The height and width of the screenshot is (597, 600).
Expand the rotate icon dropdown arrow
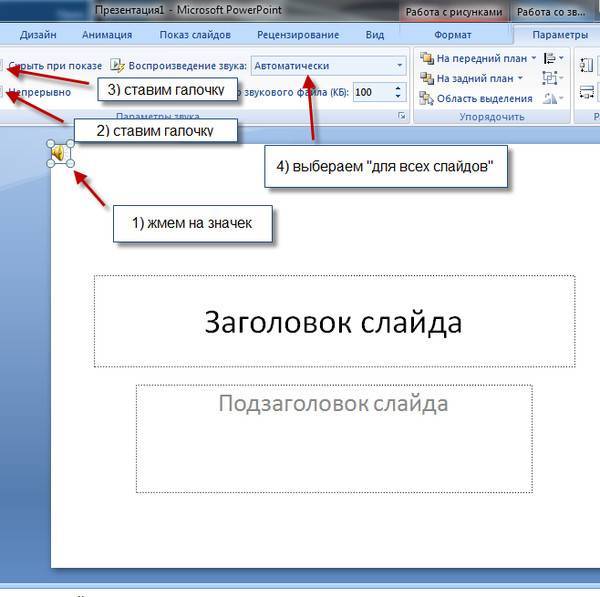pos(561,98)
